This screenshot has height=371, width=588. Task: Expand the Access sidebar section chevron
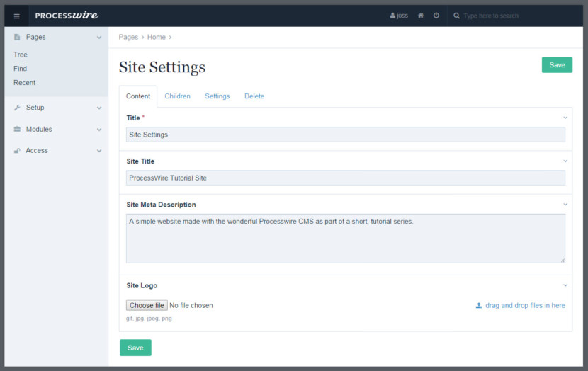[x=99, y=151]
